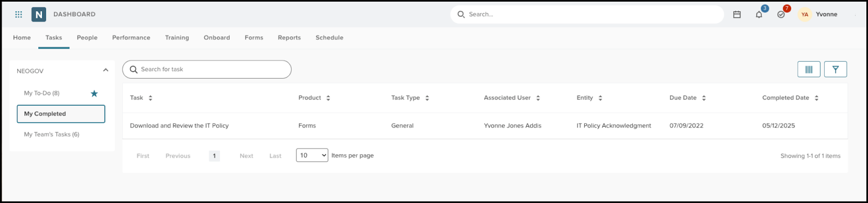The height and width of the screenshot is (203, 868).
Task: Open notifications bell icon
Action: click(x=759, y=15)
